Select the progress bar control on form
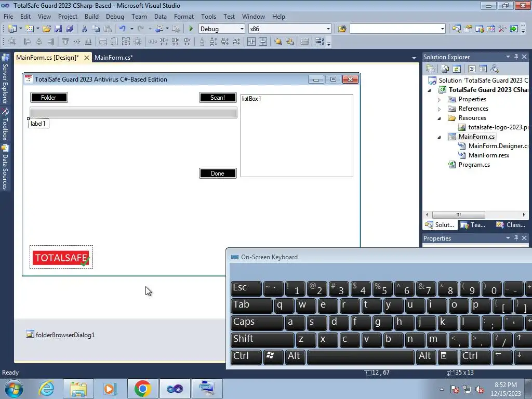532x399 pixels. click(134, 113)
